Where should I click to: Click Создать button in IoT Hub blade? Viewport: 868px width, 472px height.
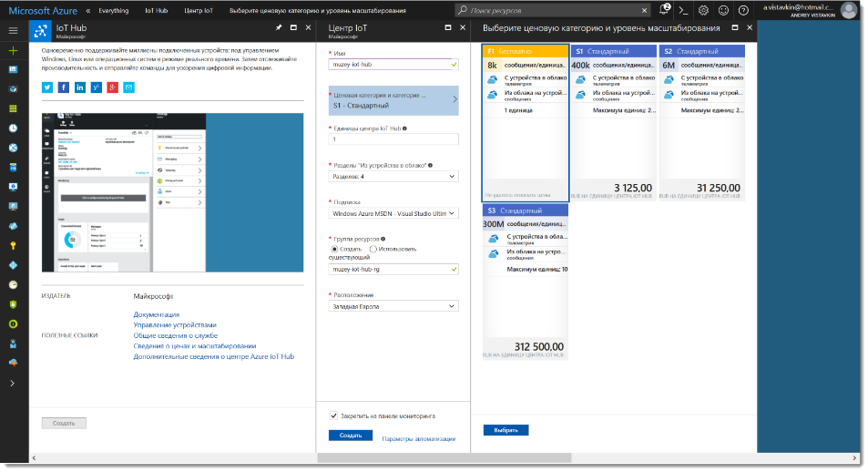pyautogui.click(x=64, y=423)
